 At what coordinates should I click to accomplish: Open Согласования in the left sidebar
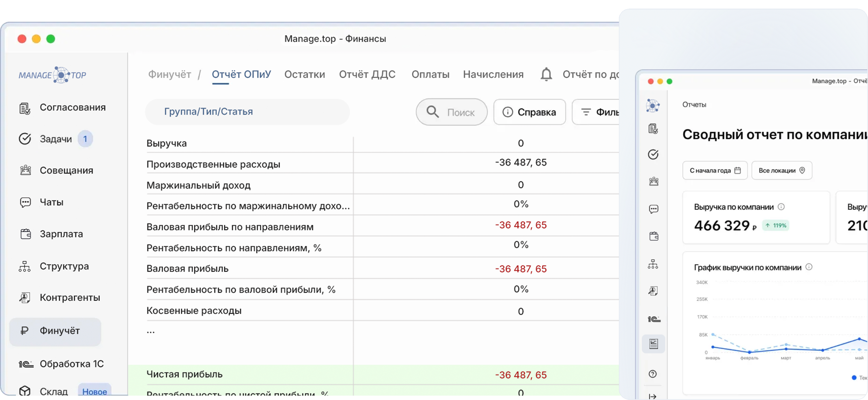click(62, 107)
